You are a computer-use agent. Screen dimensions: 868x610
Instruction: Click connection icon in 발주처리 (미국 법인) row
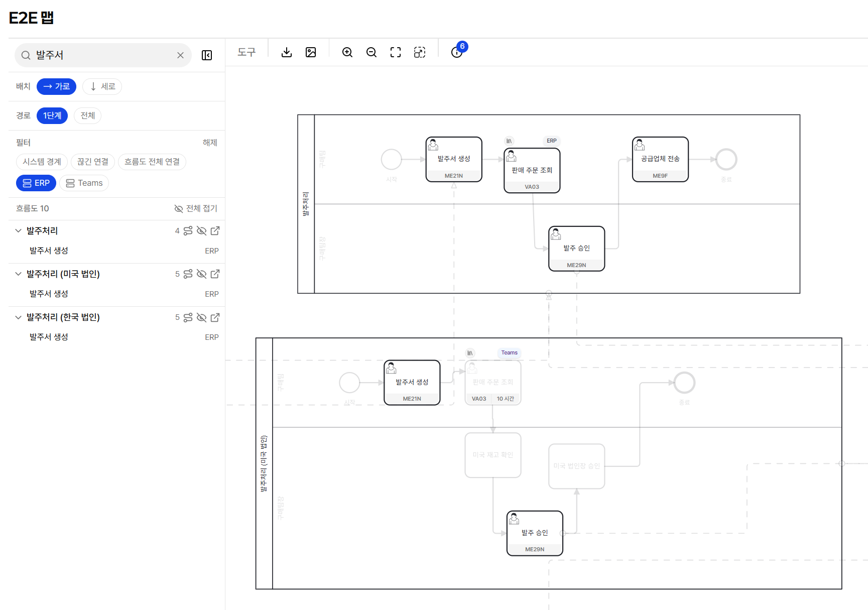[188, 274]
